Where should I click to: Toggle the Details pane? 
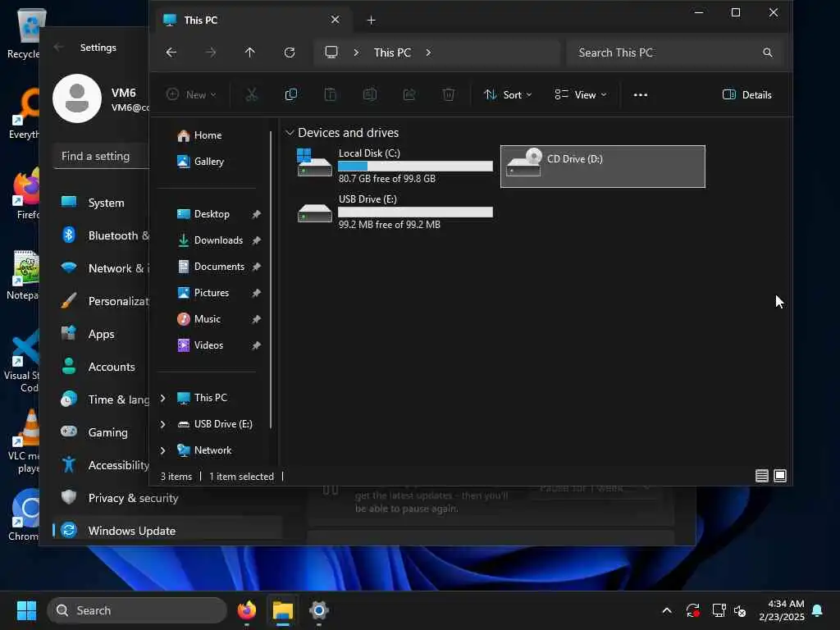point(746,95)
